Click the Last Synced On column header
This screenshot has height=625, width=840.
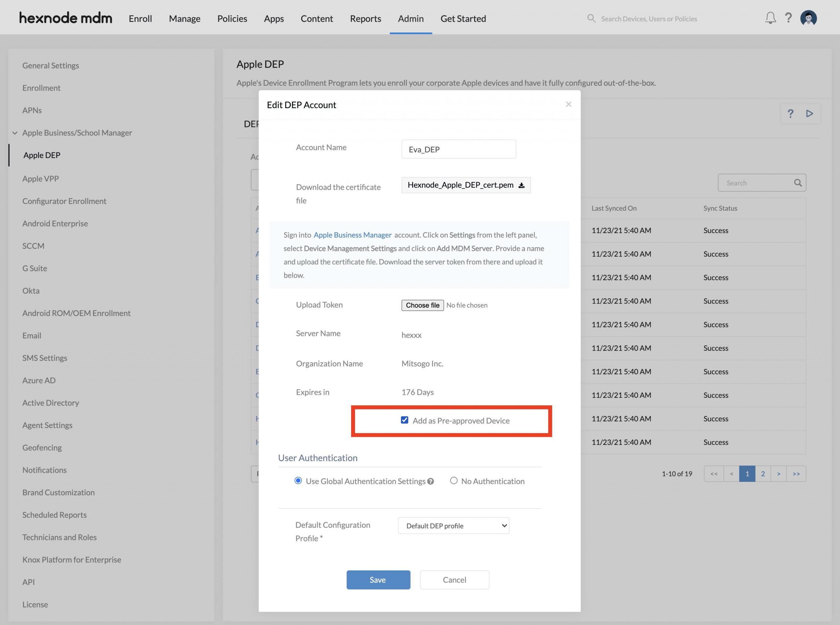(614, 208)
